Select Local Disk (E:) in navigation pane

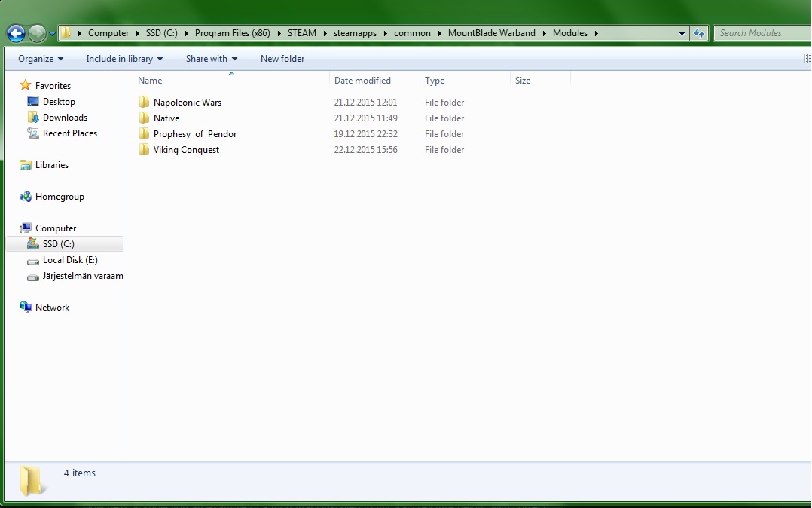[x=70, y=260]
